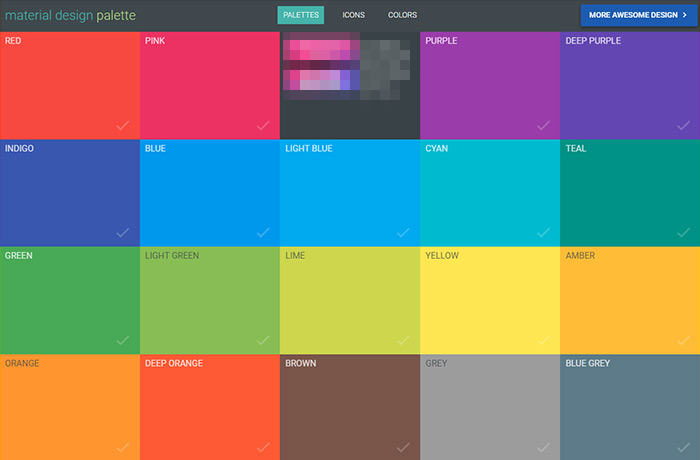Select the Blue color swatch
Screen dimensions: 700x460
[210, 193]
